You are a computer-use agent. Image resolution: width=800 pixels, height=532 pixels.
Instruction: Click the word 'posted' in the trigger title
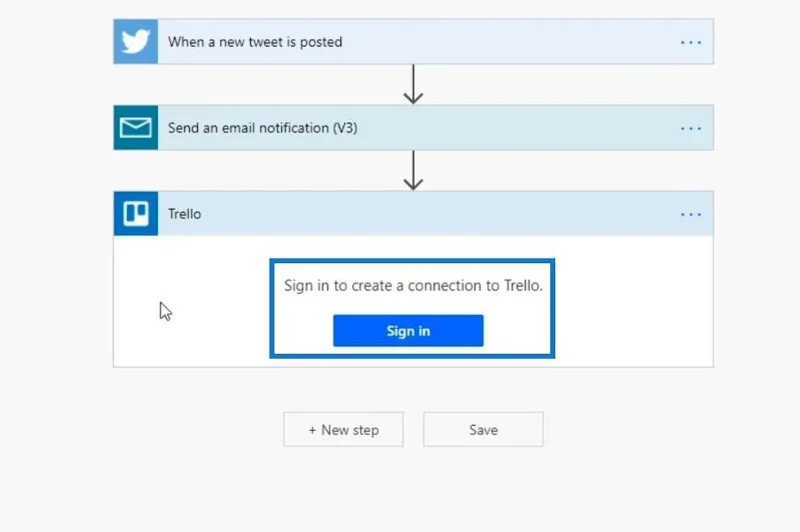click(321, 42)
